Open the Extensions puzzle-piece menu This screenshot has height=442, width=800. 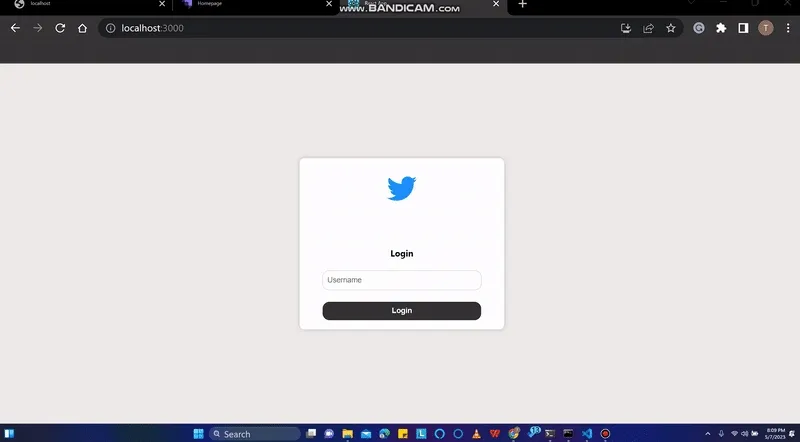721,28
